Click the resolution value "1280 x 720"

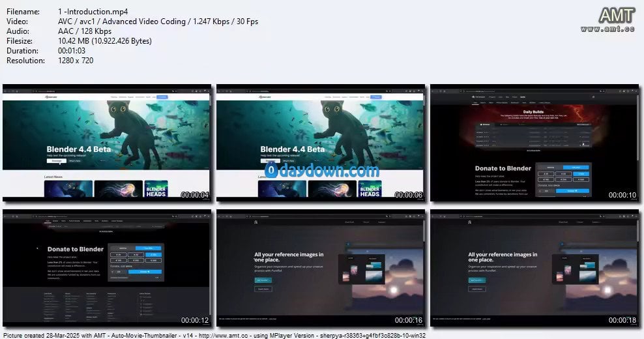tap(76, 61)
